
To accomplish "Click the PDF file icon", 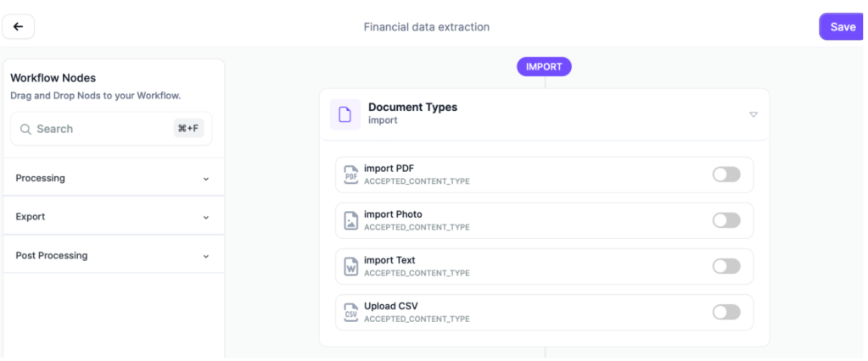I will tap(351, 175).
